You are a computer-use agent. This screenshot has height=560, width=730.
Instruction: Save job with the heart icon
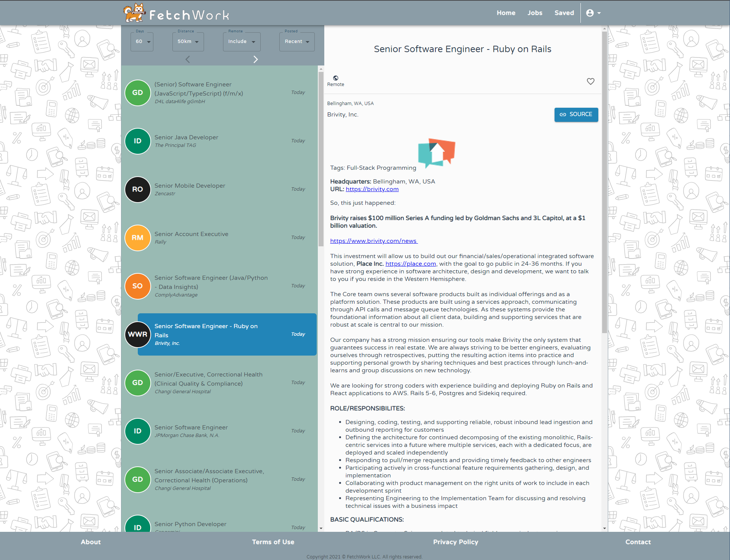pos(590,81)
